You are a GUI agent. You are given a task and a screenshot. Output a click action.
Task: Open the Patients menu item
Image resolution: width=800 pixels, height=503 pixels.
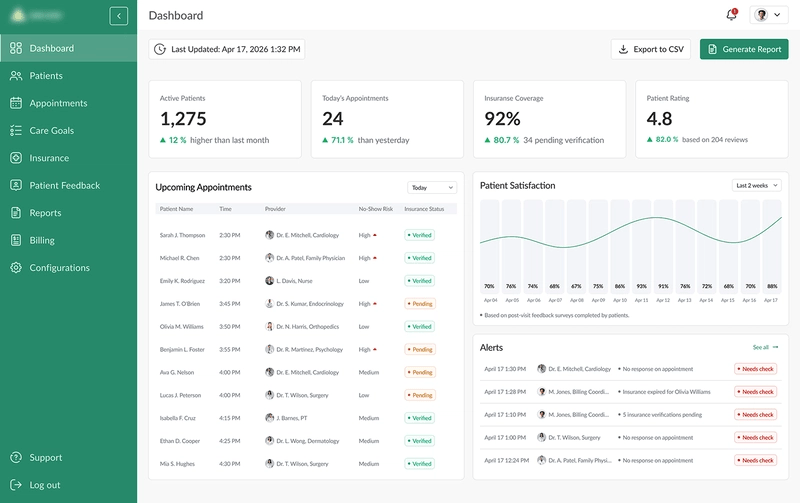point(68,76)
